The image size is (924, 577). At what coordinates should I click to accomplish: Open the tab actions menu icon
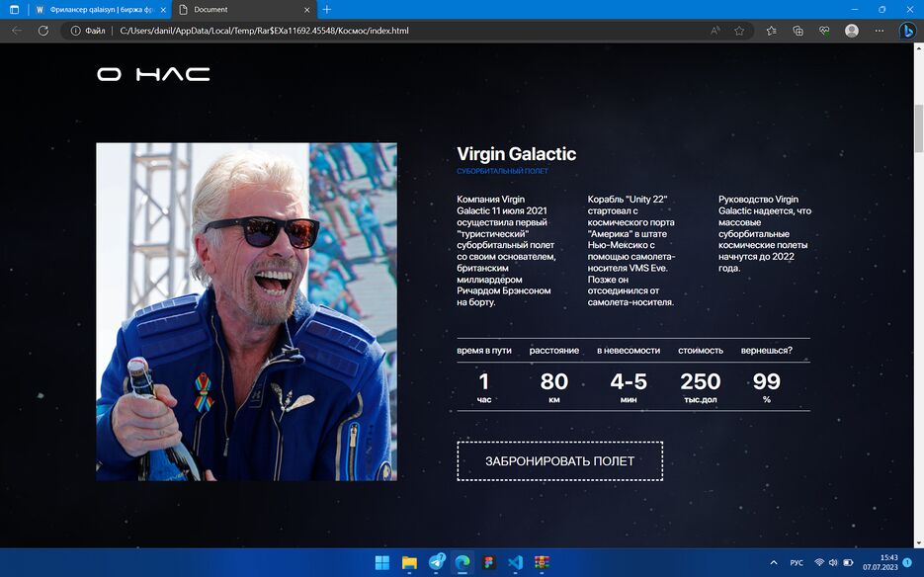coord(14,10)
